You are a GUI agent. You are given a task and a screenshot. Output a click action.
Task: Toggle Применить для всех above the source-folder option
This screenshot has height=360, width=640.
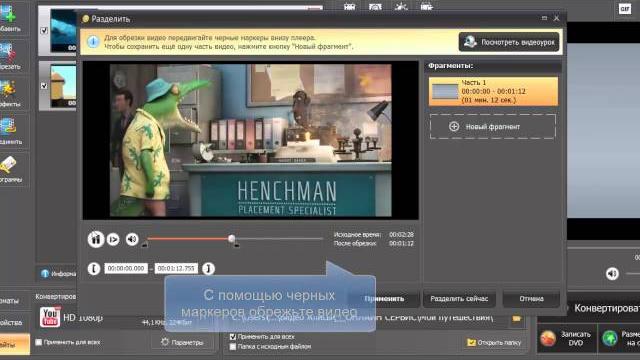coord(233,337)
